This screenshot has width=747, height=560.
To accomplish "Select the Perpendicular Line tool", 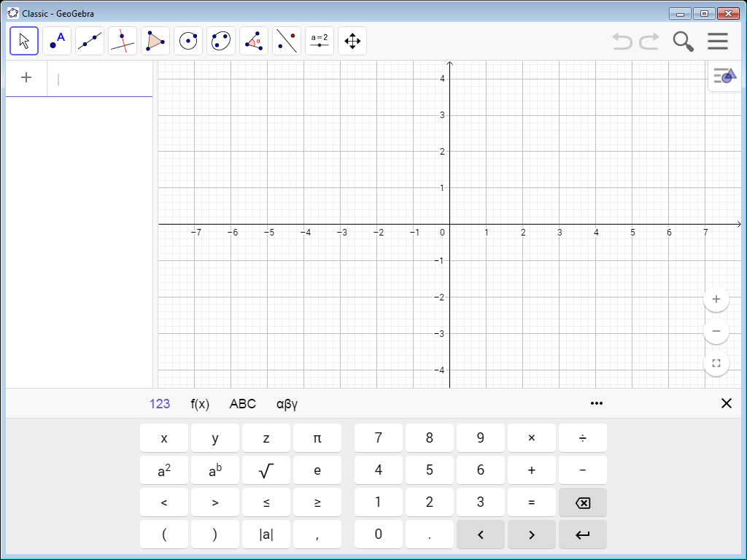I will (x=123, y=41).
